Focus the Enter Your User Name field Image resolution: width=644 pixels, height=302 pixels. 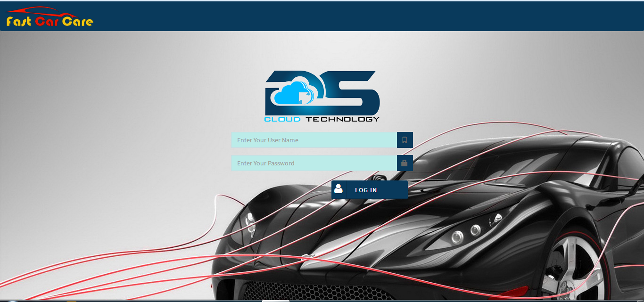[x=314, y=140]
